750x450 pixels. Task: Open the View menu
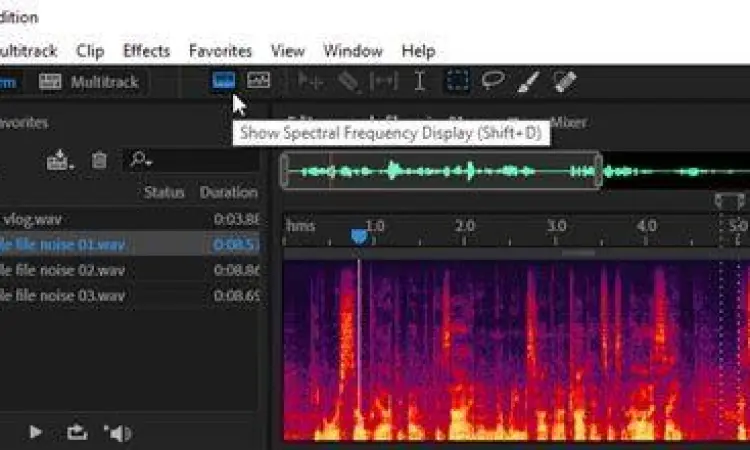pyautogui.click(x=287, y=51)
